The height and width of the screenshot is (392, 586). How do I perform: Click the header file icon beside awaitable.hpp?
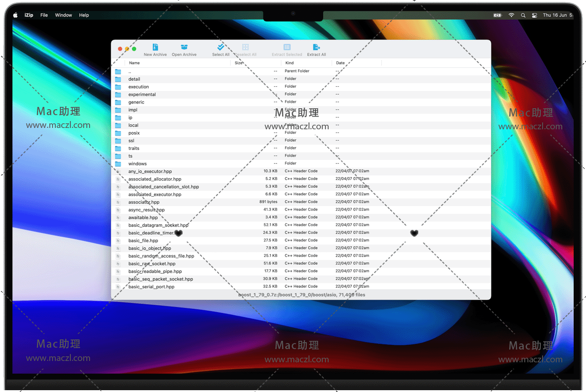(118, 217)
